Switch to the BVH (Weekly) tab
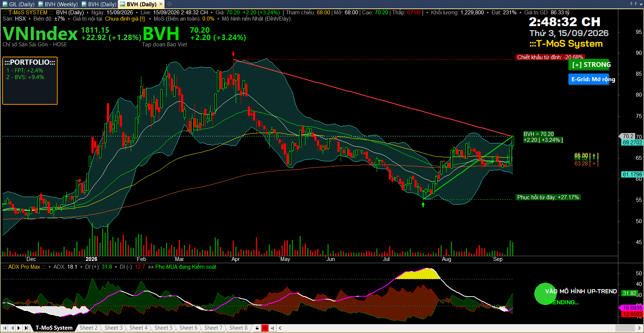 pyautogui.click(x=58, y=4)
